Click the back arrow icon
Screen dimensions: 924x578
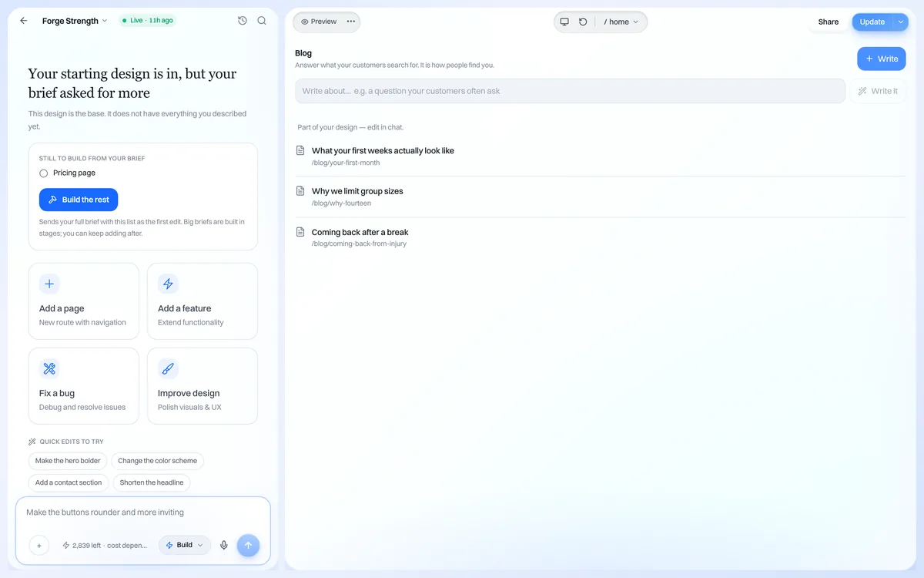pos(24,21)
